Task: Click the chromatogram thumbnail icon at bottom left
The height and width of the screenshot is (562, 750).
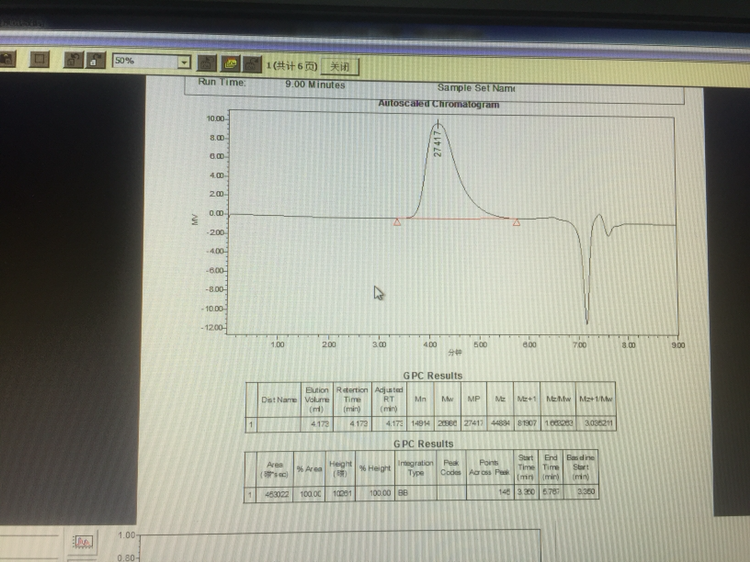Action: (83, 542)
